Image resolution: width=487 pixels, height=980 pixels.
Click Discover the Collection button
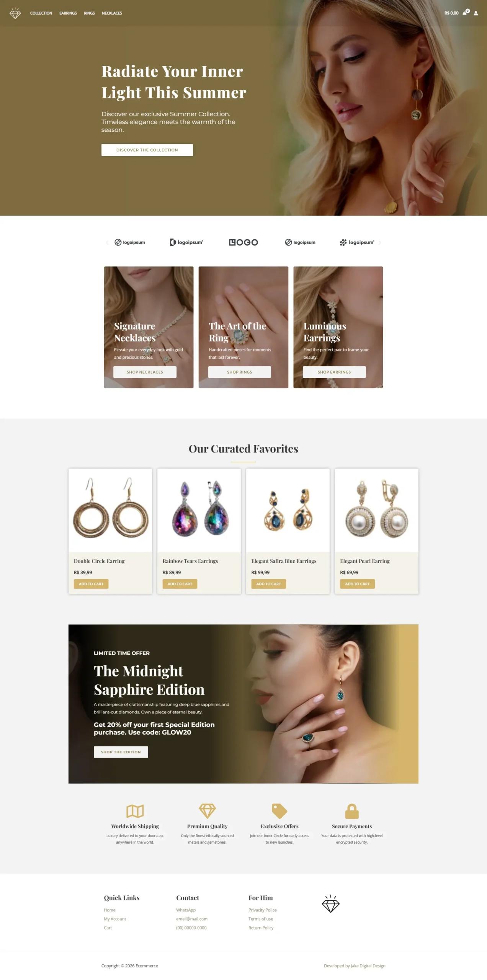pos(147,150)
